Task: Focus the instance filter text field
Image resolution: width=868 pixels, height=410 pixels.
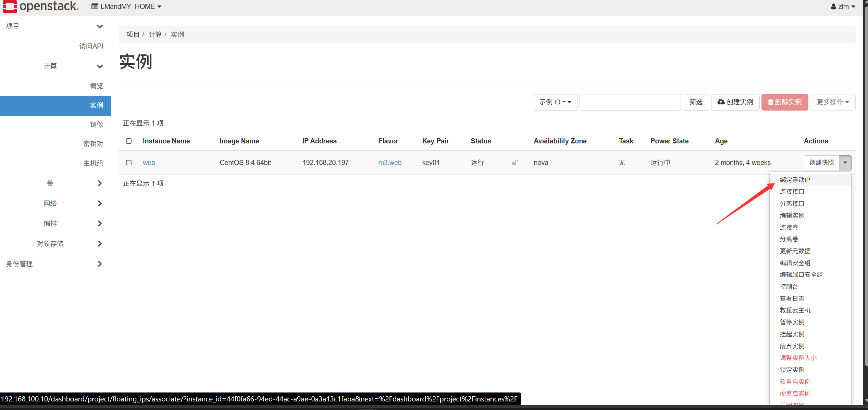Action: (630, 102)
